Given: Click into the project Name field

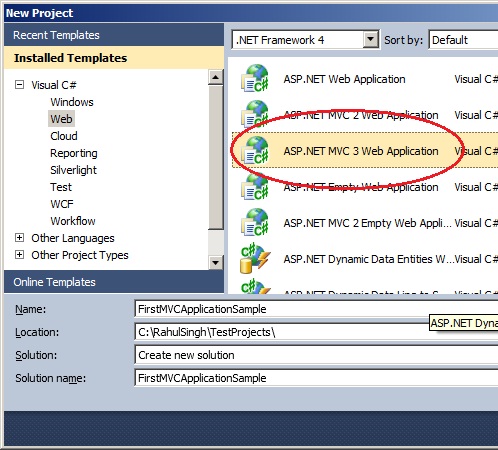Looking at the screenshot, I should point(316,309).
